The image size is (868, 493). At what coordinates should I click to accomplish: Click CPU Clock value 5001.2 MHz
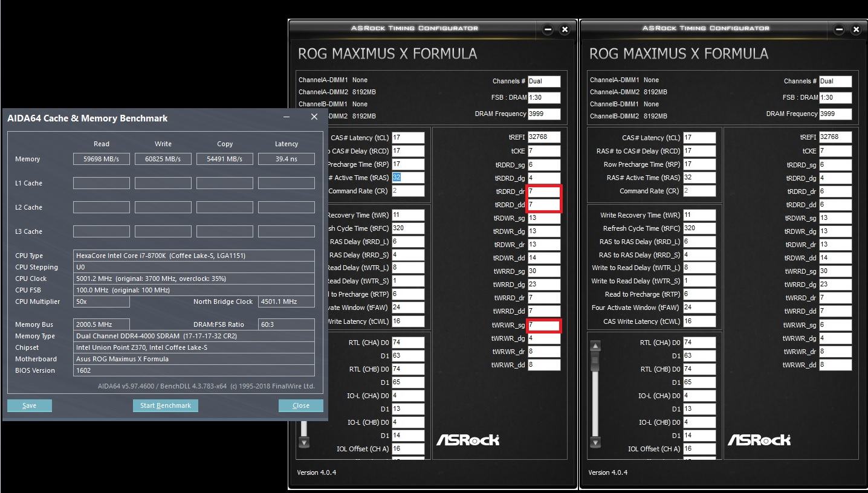pos(194,279)
